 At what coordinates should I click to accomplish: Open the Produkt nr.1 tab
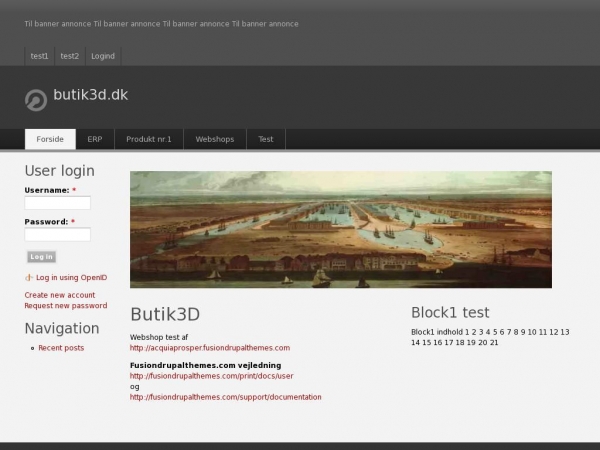[149, 139]
